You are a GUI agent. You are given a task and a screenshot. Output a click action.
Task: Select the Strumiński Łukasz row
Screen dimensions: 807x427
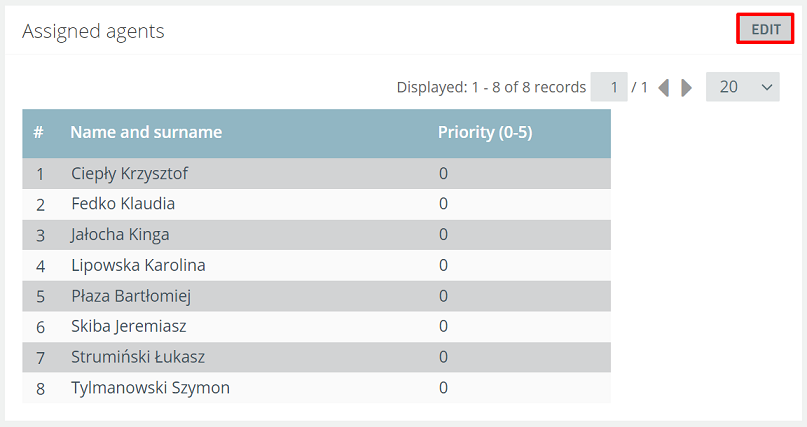pos(317,357)
